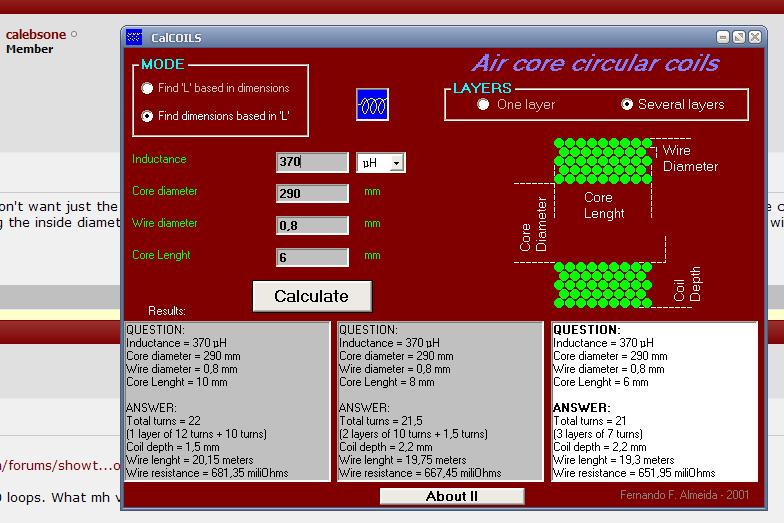Image resolution: width=784 pixels, height=523 pixels.
Task: Click the 'Wire Diameter' diagram label
Action: [690, 158]
